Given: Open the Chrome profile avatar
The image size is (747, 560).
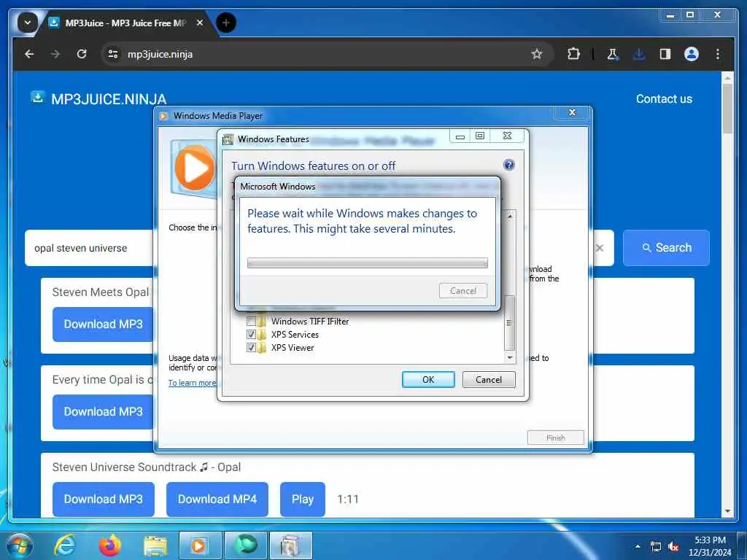Looking at the screenshot, I should coord(692,54).
